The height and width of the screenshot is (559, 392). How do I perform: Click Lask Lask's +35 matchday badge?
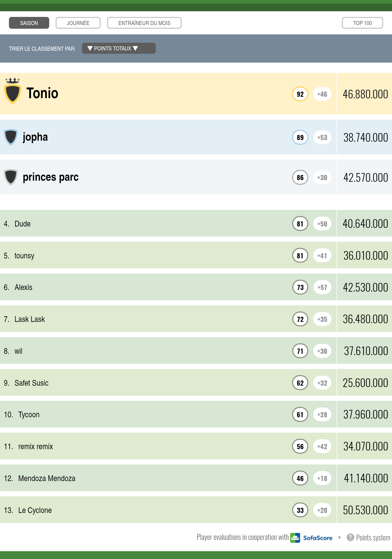click(x=322, y=319)
